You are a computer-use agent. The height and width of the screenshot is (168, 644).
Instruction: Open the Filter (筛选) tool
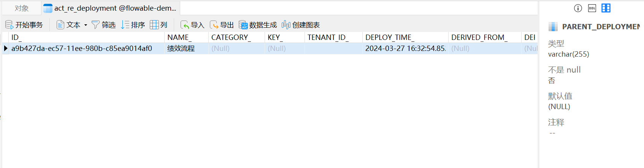pos(96,25)
